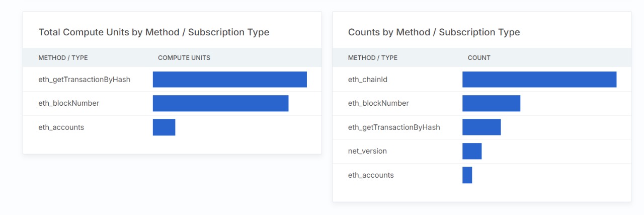Image resolution: width=644 pixels, height=215 pixels.
Task: Select eth_getTransactionByHash label in Compute Units table
Action: [x=84, y=80]
